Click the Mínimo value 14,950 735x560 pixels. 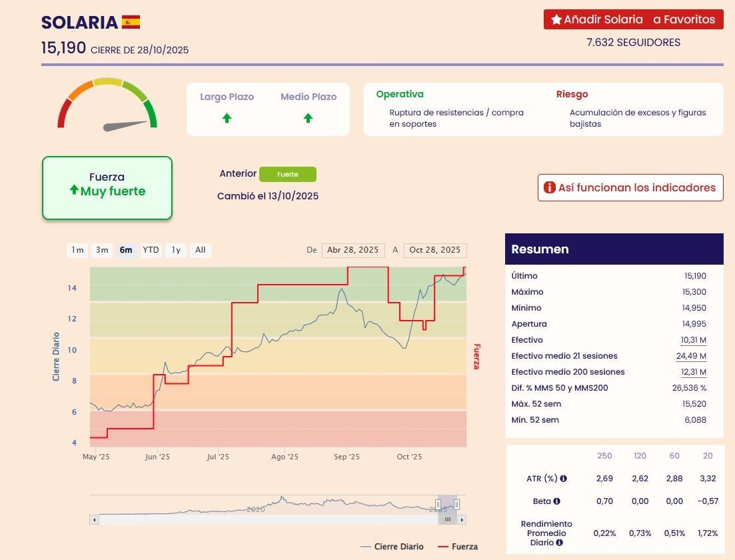click(694, 308)
